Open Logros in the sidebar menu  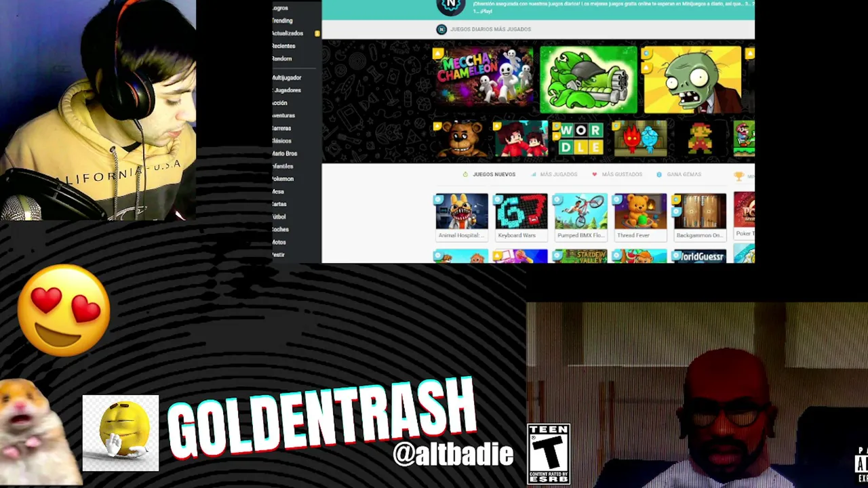pos(280,8)
